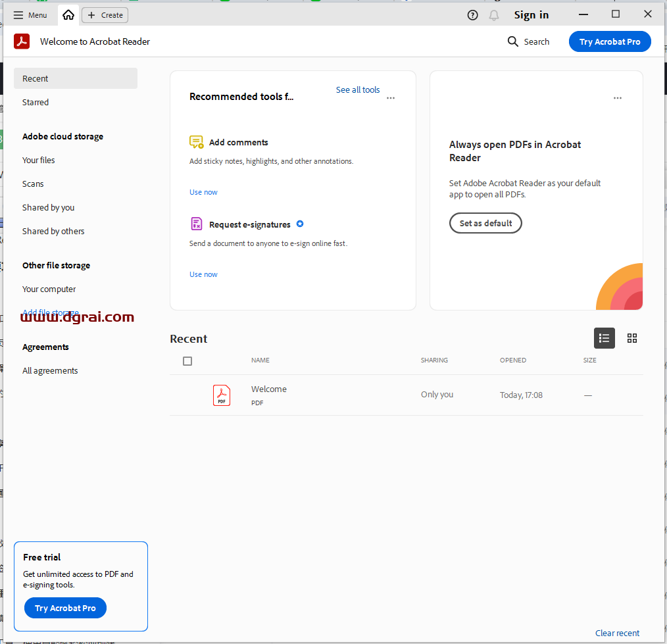Open All agreements

(50, 370)
